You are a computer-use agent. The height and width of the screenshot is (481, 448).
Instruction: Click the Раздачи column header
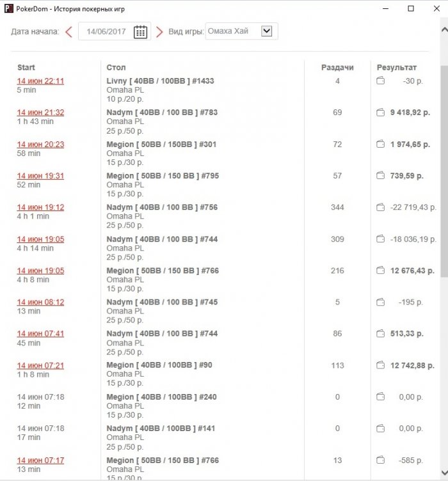click(x=337, y=68)
